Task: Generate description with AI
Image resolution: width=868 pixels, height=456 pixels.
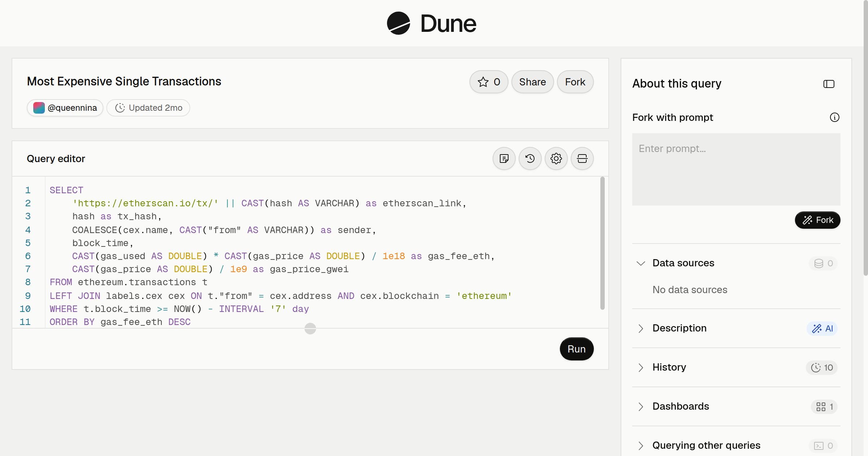Action: pyautogui.click(x=822, y=328)
